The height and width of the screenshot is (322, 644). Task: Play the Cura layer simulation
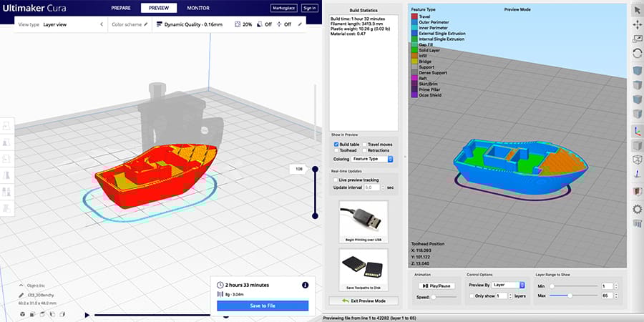click(x=87, y=315)
